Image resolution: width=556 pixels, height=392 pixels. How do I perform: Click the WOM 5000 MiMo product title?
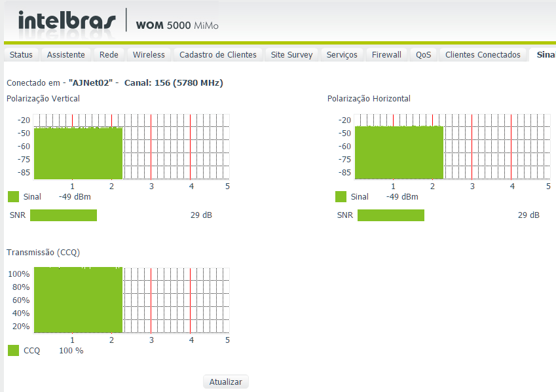pyautogui.click(x=177, y=26)
